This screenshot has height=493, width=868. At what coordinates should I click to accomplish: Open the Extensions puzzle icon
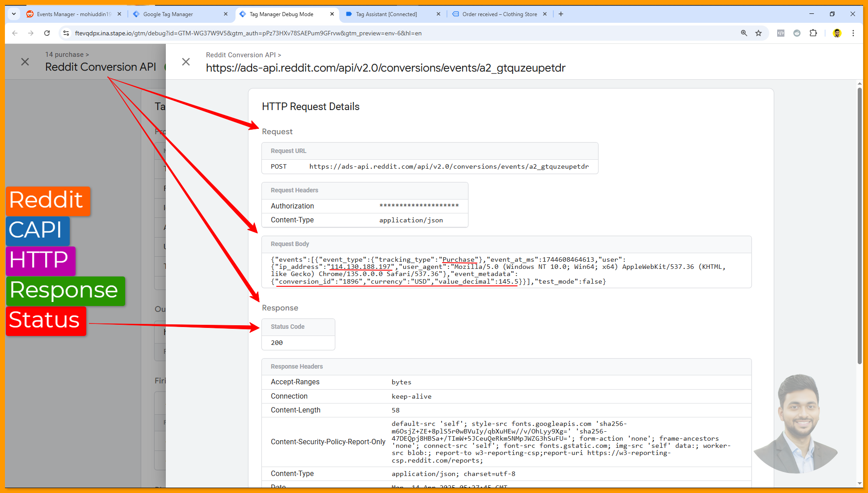coord(813,33)
